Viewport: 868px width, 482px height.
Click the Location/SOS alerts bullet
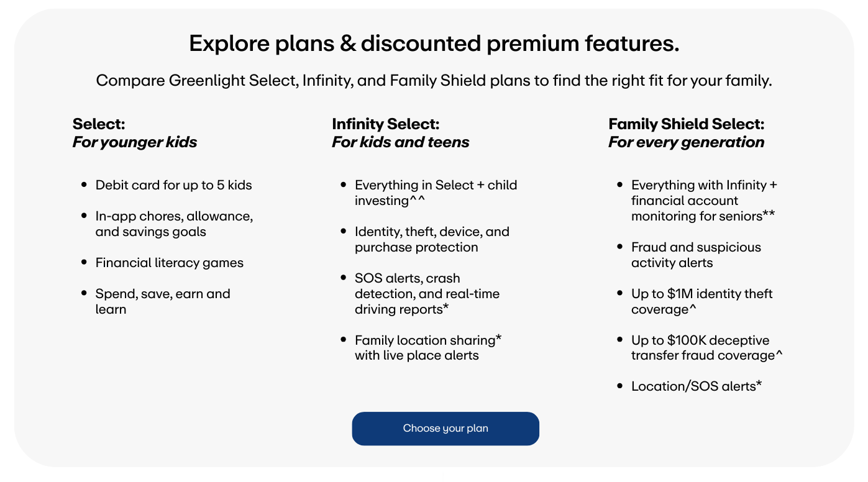tap(697, 386)
